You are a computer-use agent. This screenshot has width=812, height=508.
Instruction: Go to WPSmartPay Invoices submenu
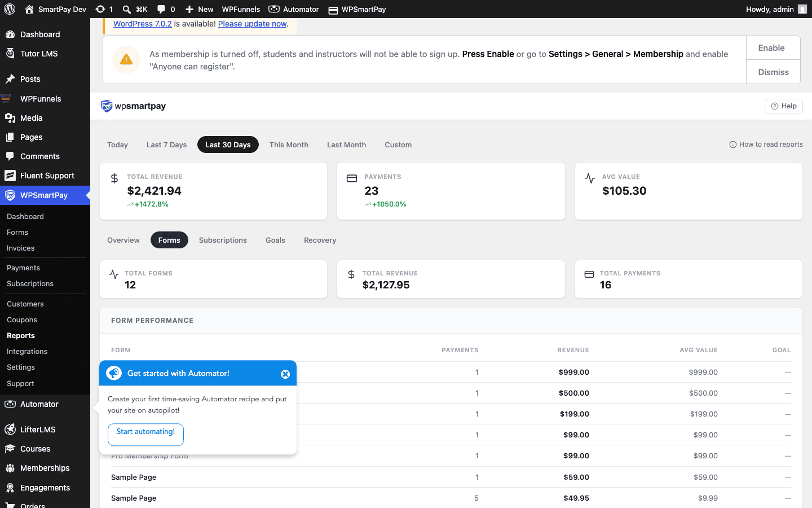21,248
